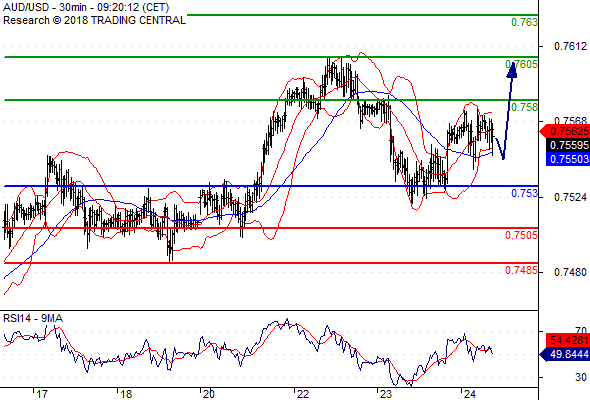Click the 0.7605 green resistance label
Image resolution: width=590 pixels, height=400 pixels.
[522, 64]
